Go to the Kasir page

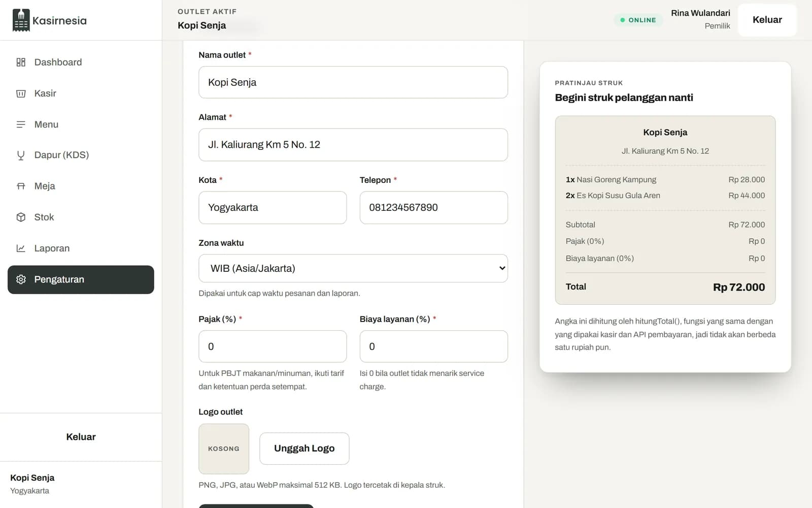pyautogui.click(x=81, y=93)
